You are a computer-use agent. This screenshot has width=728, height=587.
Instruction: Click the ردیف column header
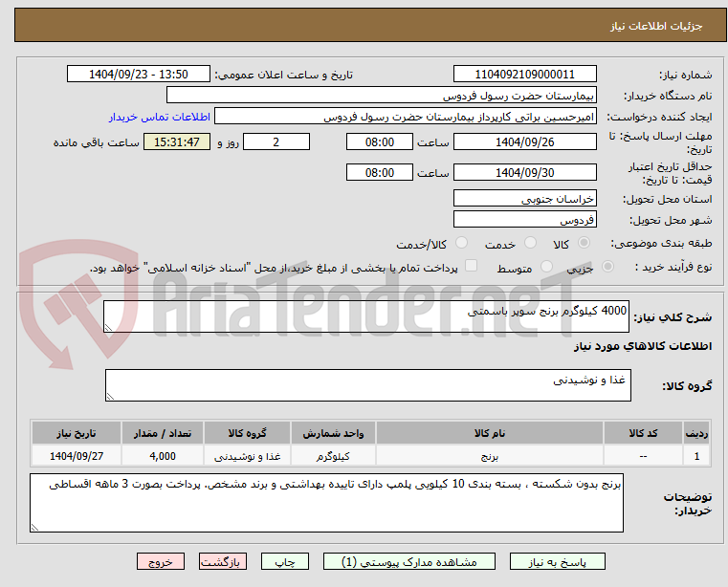click(696, 433)
